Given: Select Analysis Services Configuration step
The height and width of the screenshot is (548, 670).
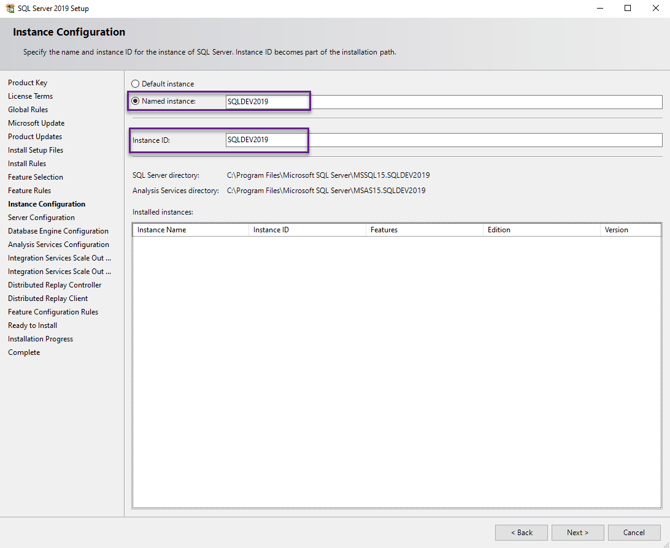Looking at the screenshot, I should (x=58, y=244).
